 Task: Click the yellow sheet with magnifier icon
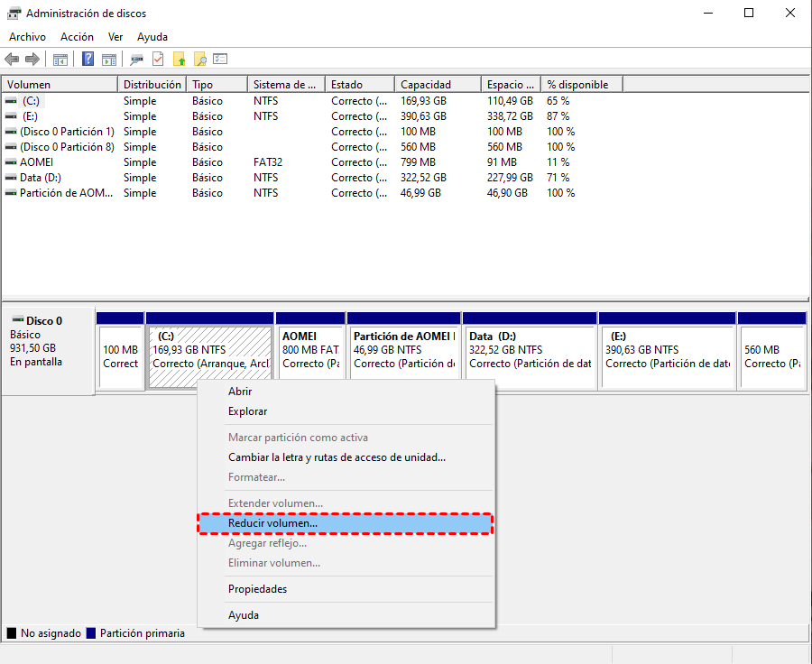tap(200, 60)
